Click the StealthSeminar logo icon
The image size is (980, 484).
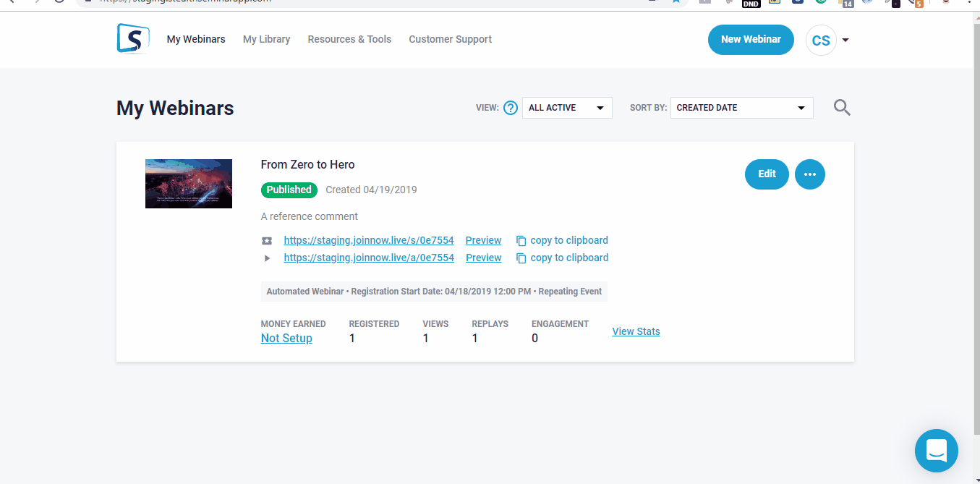point(133,38)
